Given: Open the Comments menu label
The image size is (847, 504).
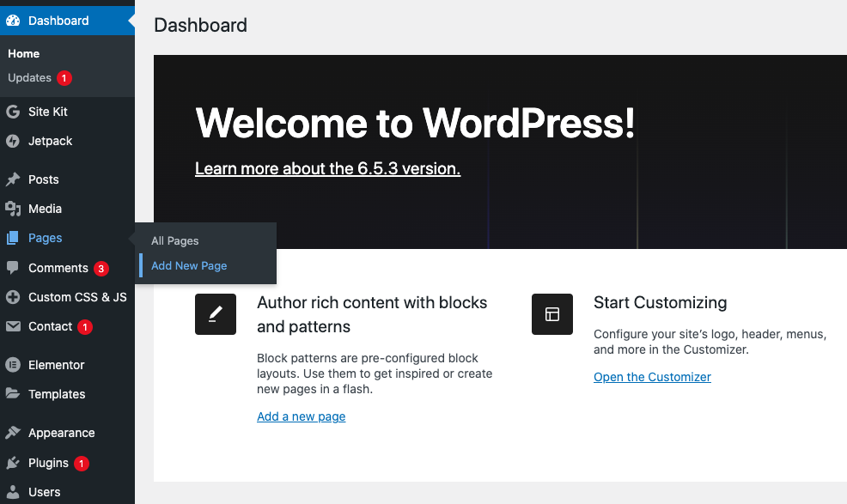Looking at the screenshot, I should coord(58,268).
